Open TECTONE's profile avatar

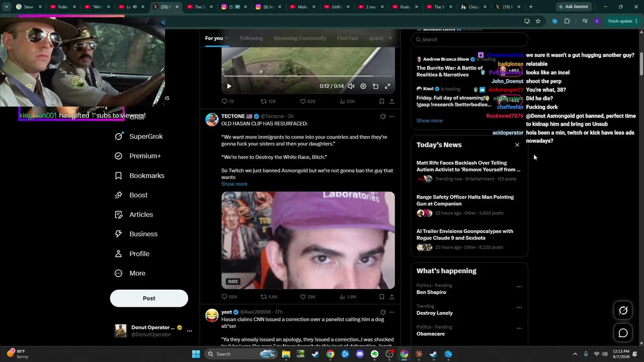pos(212,120)
